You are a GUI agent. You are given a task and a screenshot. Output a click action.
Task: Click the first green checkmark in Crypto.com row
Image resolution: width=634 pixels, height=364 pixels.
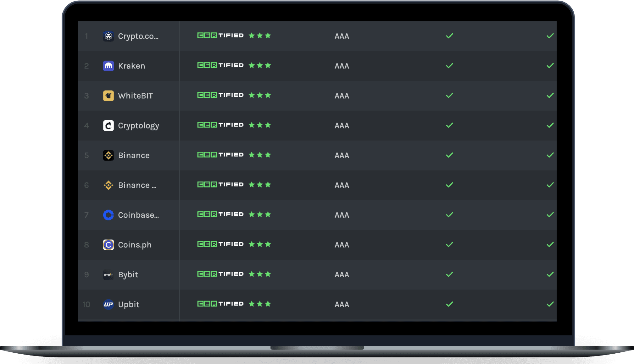point(450,36)
